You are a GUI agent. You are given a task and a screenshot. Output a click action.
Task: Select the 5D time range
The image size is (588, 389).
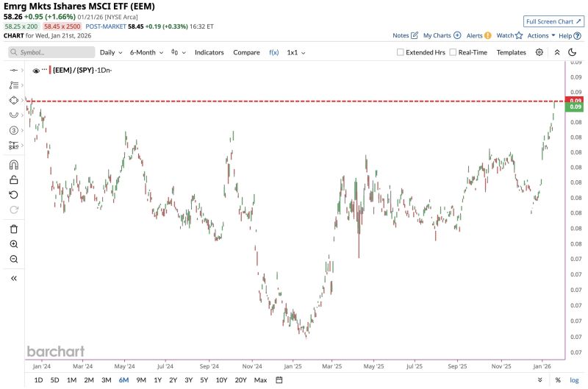pos(54,380)
